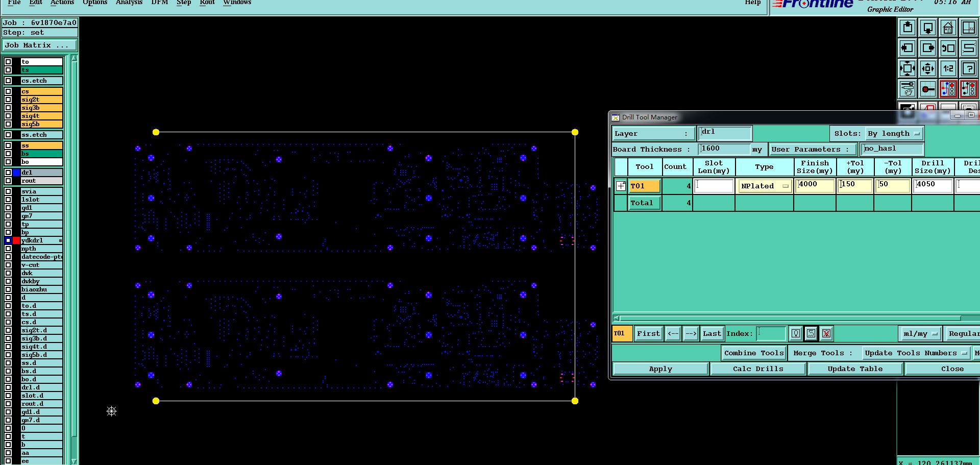
Task: Toggle the display box for layer biaozhu
Action: pyautogui.click(x=8, y=289)
